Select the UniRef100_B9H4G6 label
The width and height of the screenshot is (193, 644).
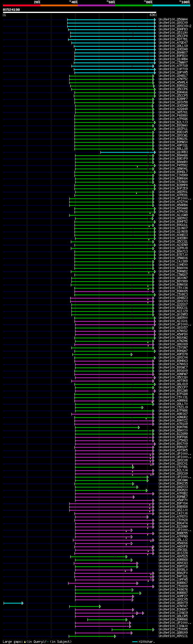(173, 92)
